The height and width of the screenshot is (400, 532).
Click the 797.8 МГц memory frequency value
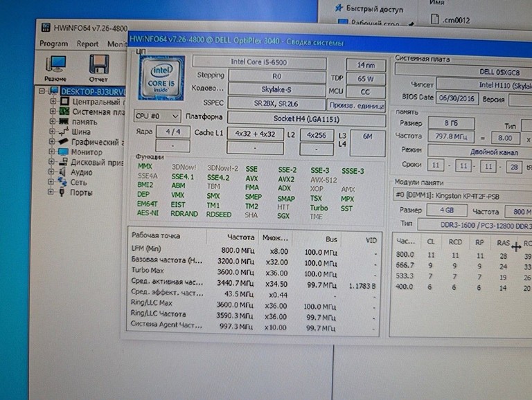(x=451, y=136)
